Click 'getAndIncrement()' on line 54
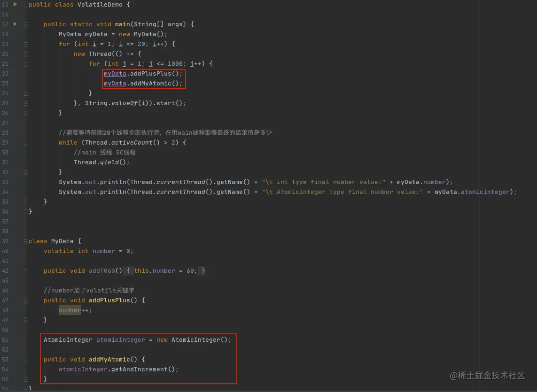Screen dimensions: 537x392 (143, 369)
